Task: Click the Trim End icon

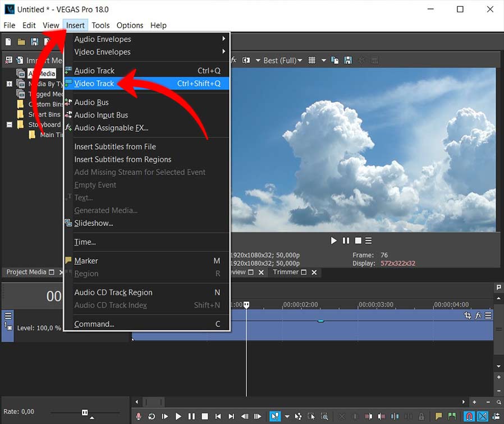Action: 382,417
